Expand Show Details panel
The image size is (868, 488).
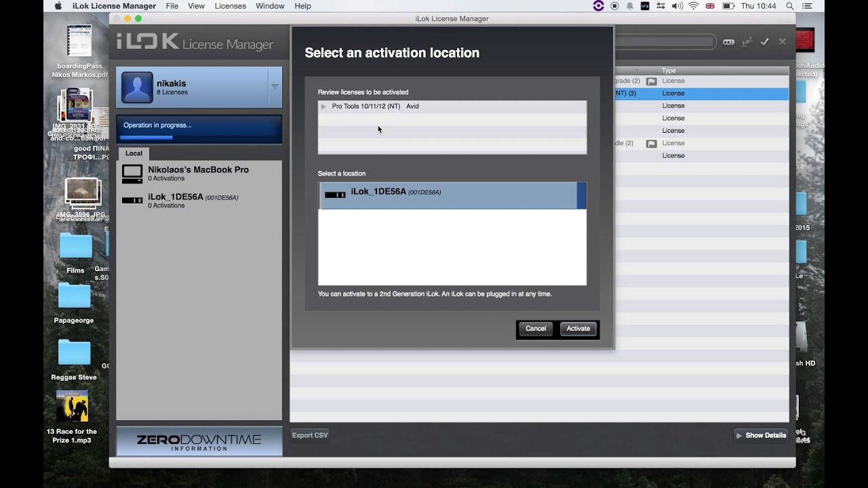(x=762, y=435)
